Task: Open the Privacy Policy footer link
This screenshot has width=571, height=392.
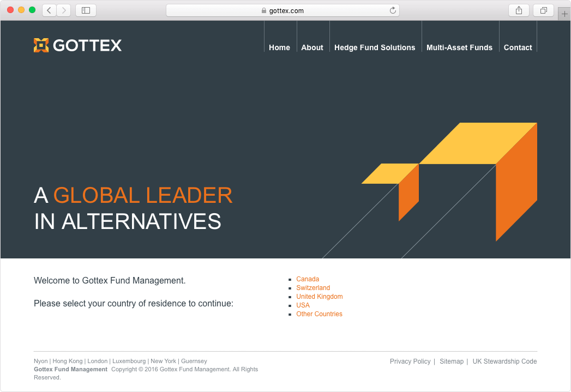Action: pyautogui.click(x=410, y=361)
